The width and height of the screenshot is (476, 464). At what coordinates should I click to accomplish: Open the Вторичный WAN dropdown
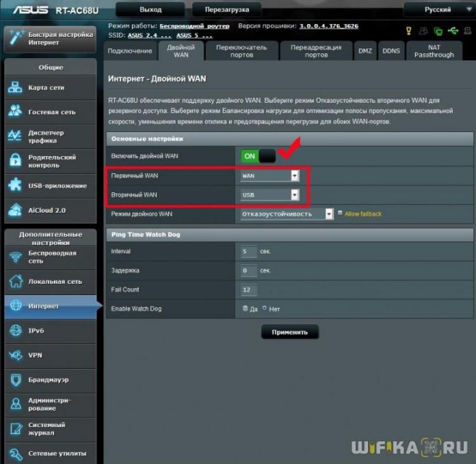tap(270, 194)
